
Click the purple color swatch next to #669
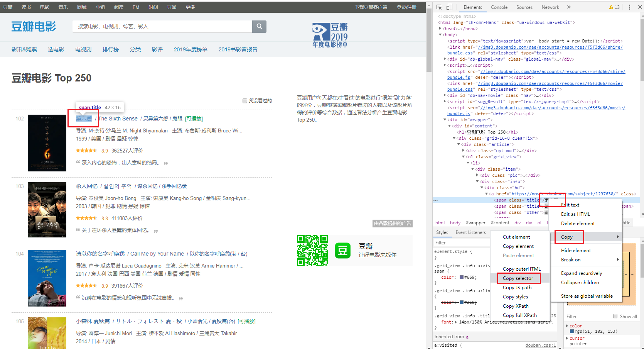462,277
